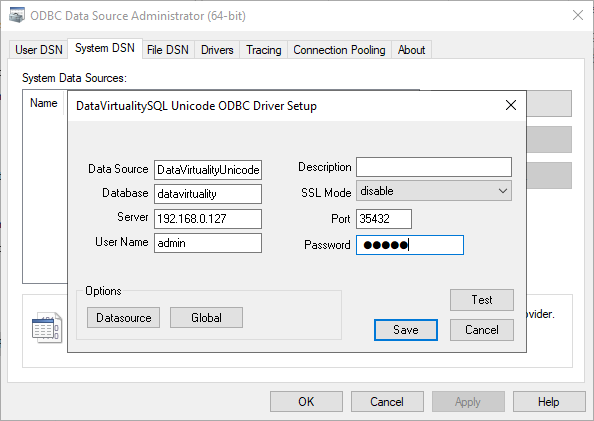Open the SSL Mode dropdown
This screenshot has width=594, height=421.
(434, 191)
